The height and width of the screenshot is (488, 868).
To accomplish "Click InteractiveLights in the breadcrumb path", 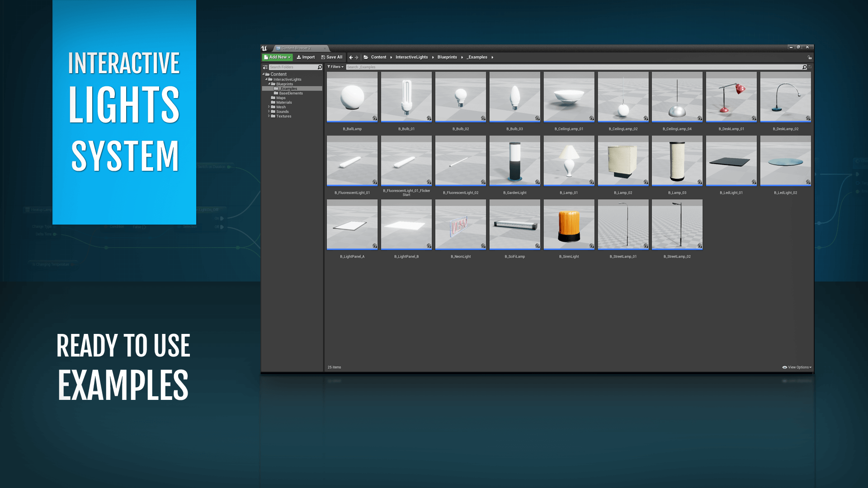I will click(411, 57).
